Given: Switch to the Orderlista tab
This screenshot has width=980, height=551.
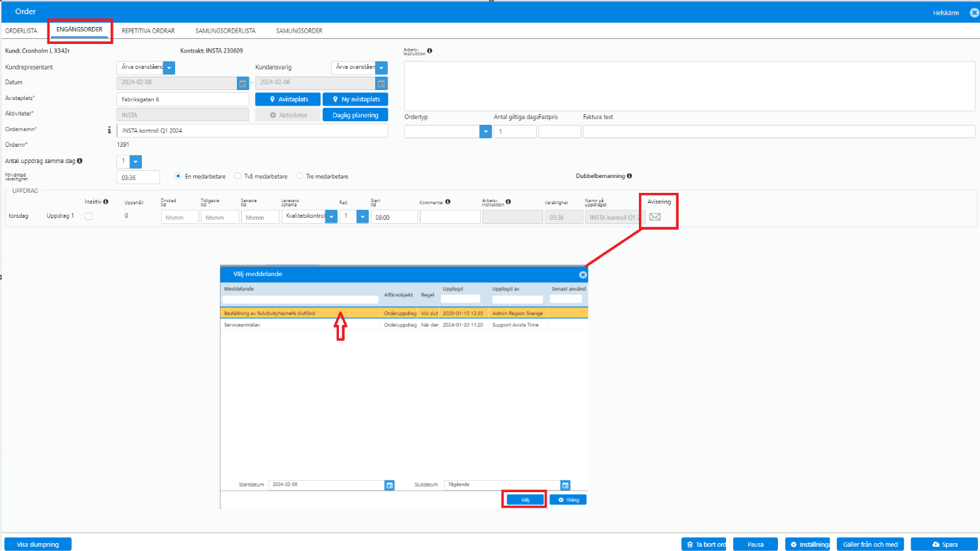Looking at the screenshot, I should tap(21, 31).
